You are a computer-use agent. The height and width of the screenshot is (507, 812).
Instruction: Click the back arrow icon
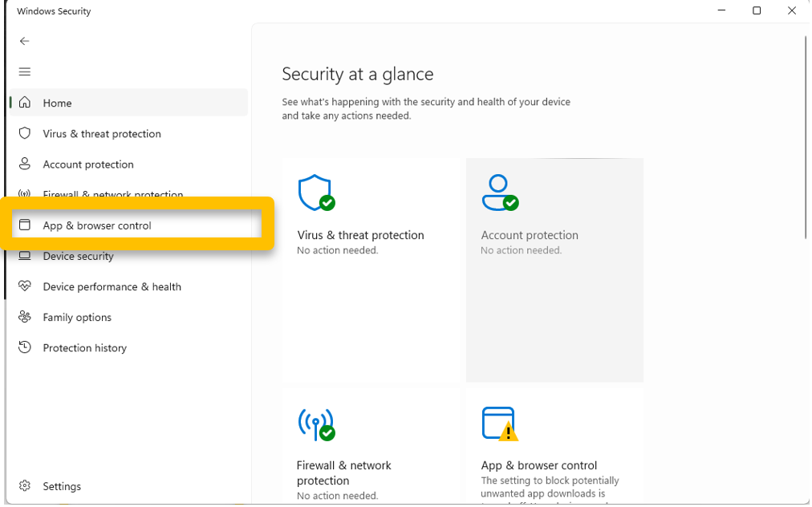25,41
